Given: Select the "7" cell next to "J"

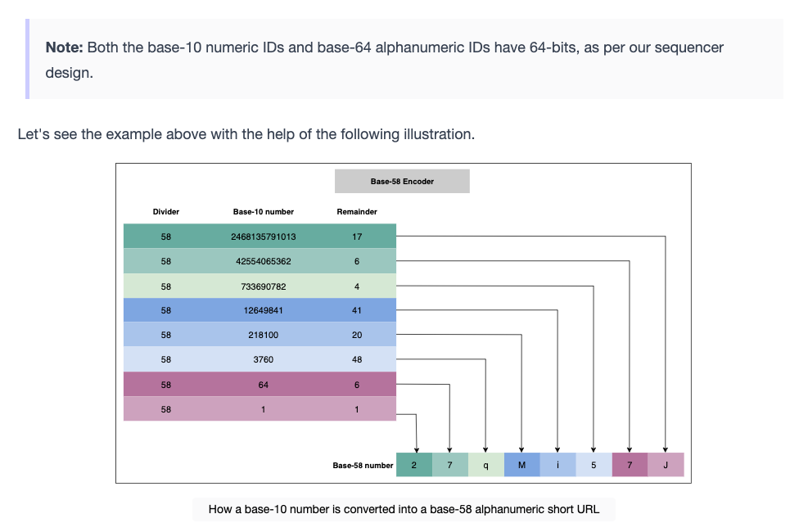Looking at the screenshot, I should pos(630,465).
